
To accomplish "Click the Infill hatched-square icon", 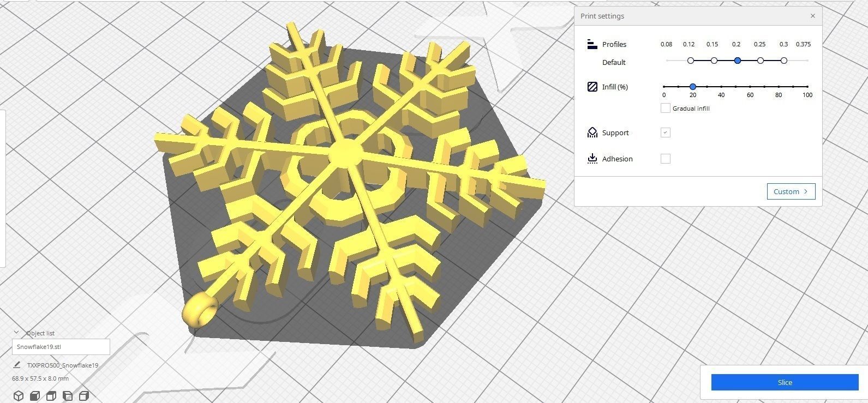I will (x=592, y=87).
